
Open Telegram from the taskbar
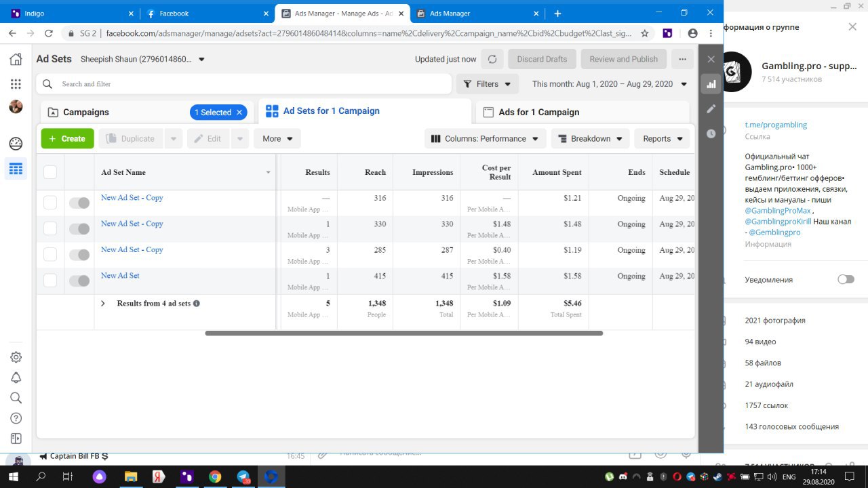(x=243, y=476)
